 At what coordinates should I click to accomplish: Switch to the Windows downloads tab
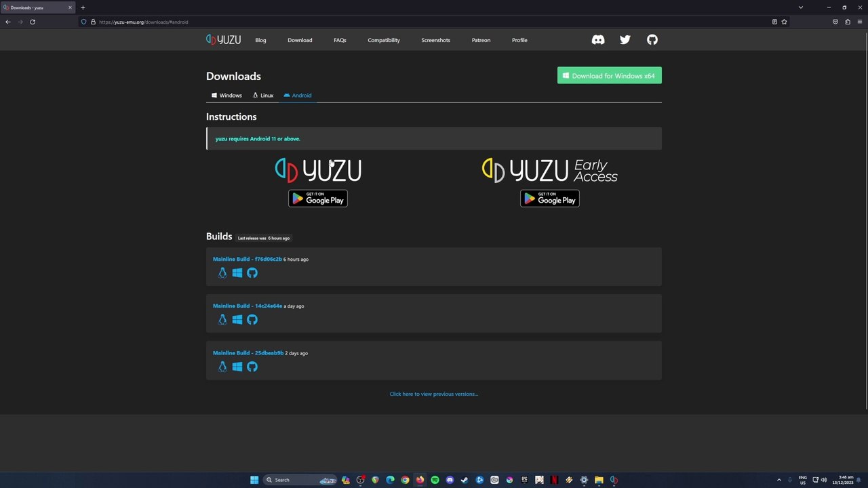pyautogui.click(x=226, y=96)
